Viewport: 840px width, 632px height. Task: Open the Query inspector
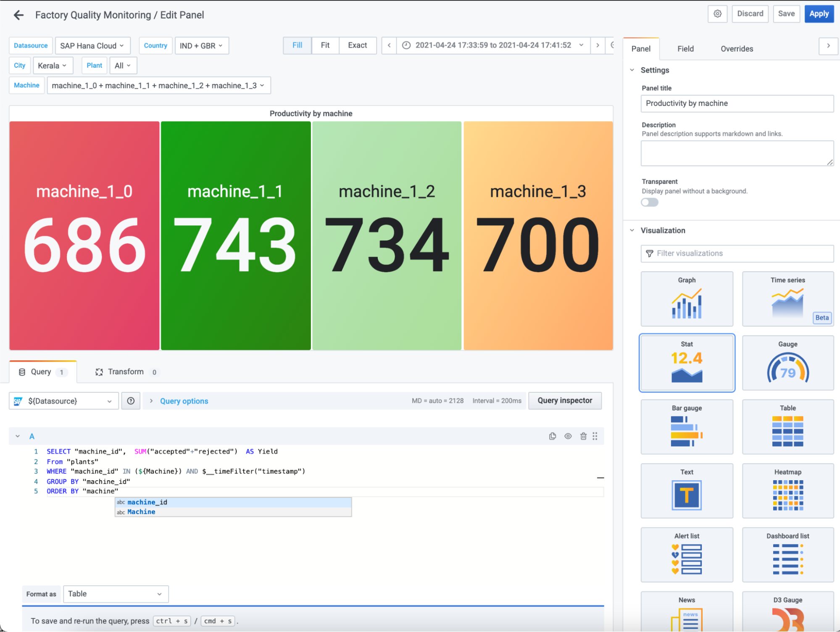tap(564, 400)
